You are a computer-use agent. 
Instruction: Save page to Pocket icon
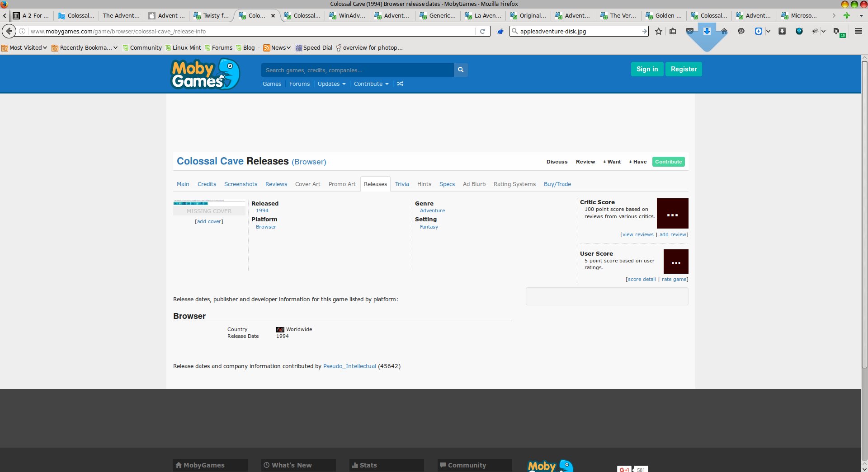click(690, 31)
